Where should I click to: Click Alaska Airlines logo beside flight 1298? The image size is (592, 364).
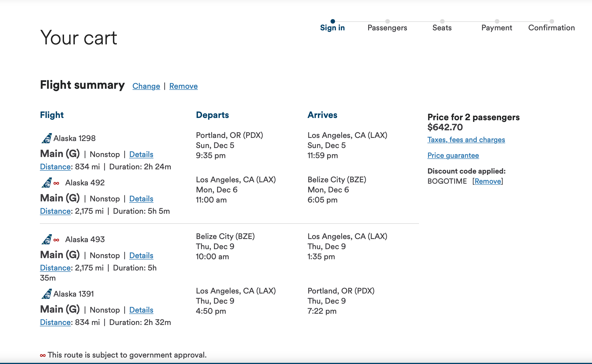point(47,138)
